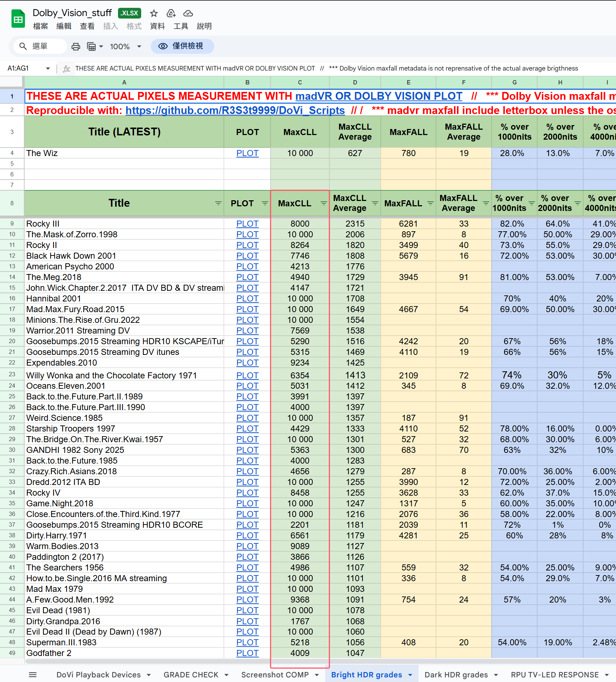Click the XLSX file type badge
Image resolution: width=616 pixels, height=682 pixels.
pyautogui.click(x=129, y=13)
